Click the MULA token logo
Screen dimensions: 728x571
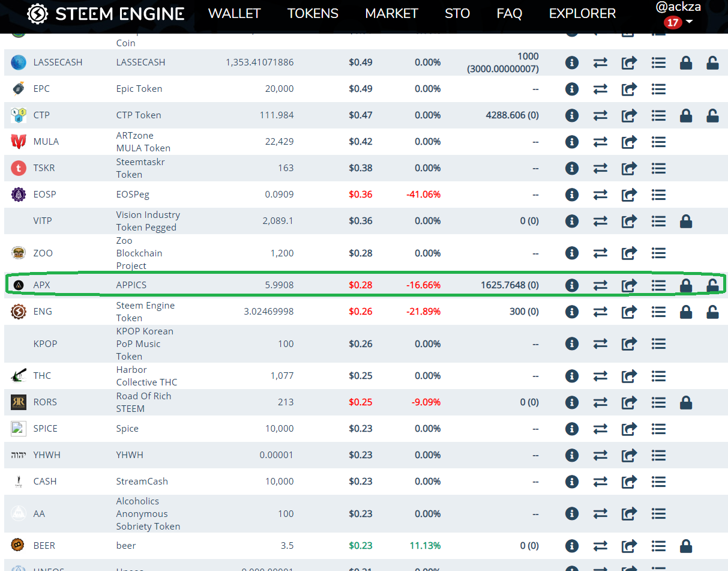(x=19, y=142)
